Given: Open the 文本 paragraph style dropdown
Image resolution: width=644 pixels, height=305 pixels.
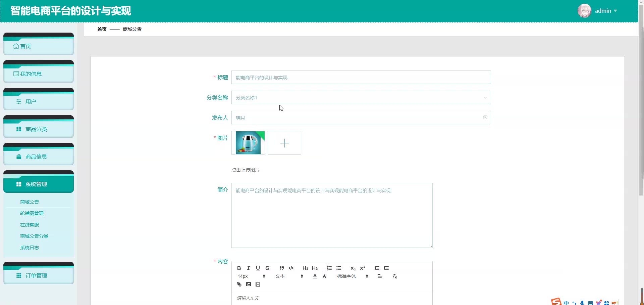Looking at the screenshot, I should point(289,276).
